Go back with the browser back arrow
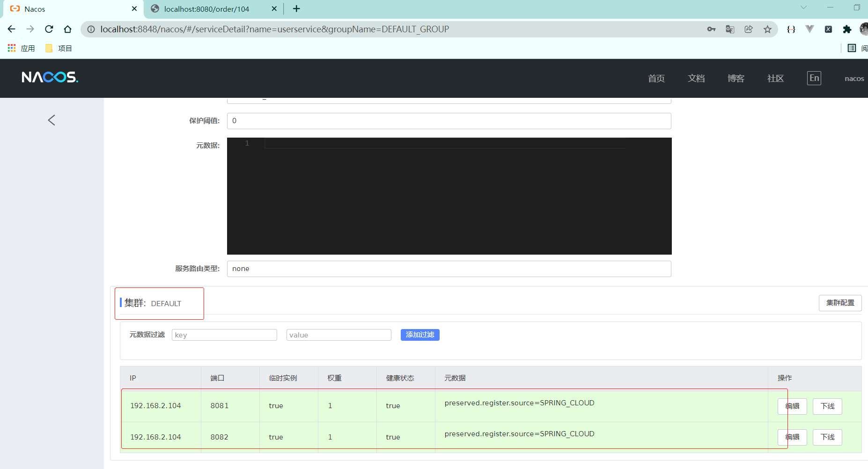This screenshot has height=469, width=868. [x=12, y=29]
